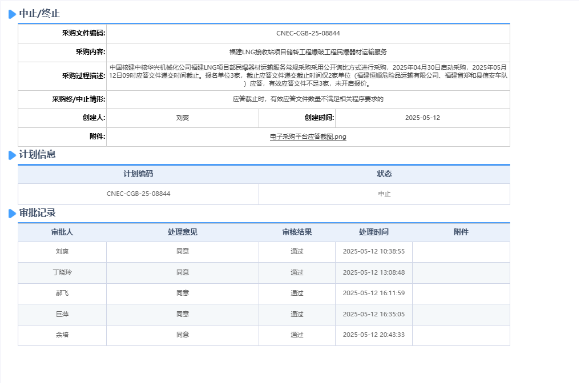Click the 通过 result in the 20:43:33 row

297,335
